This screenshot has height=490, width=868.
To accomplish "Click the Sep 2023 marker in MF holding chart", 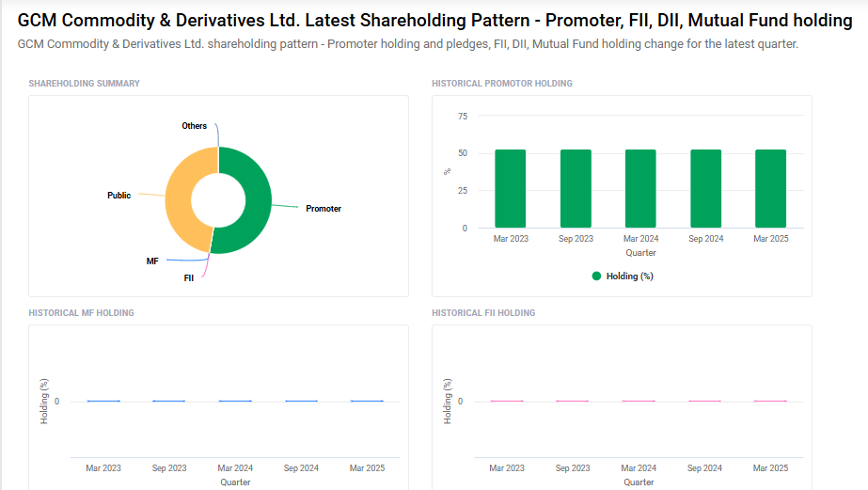I will coord(169,402).
